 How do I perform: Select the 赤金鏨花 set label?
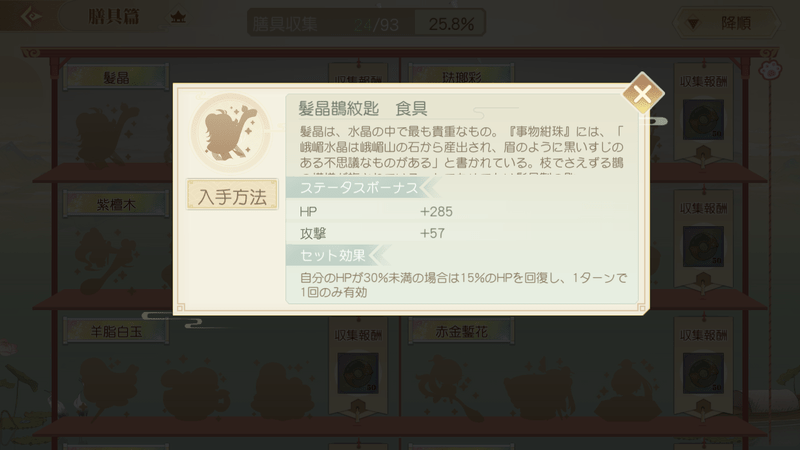[461, 332]
